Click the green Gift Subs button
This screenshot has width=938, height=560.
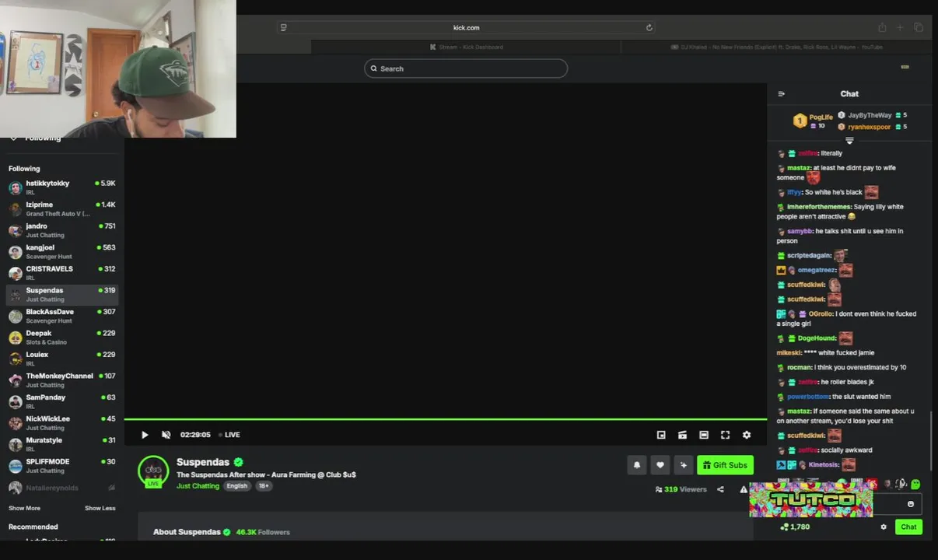click(725, 465)
